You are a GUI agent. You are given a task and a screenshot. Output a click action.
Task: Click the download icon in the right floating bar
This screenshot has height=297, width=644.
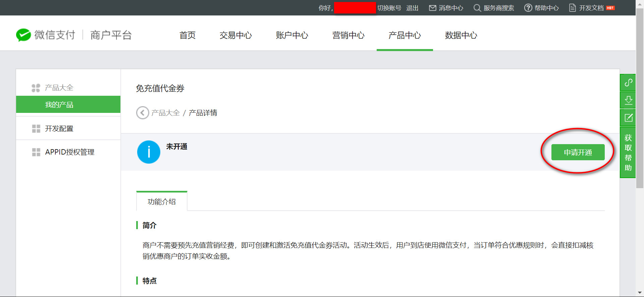coord(628,100)
